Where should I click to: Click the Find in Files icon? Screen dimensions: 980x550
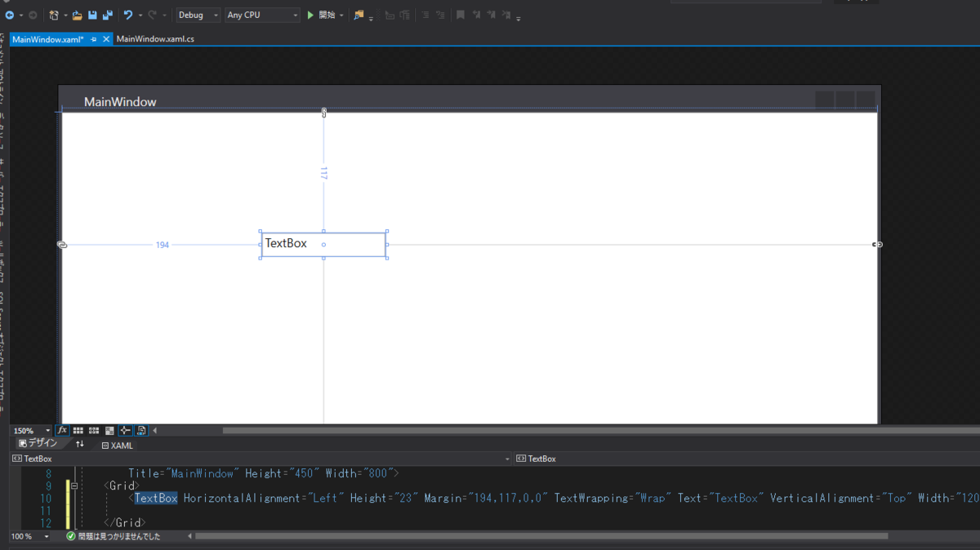(x=359, y=15)
